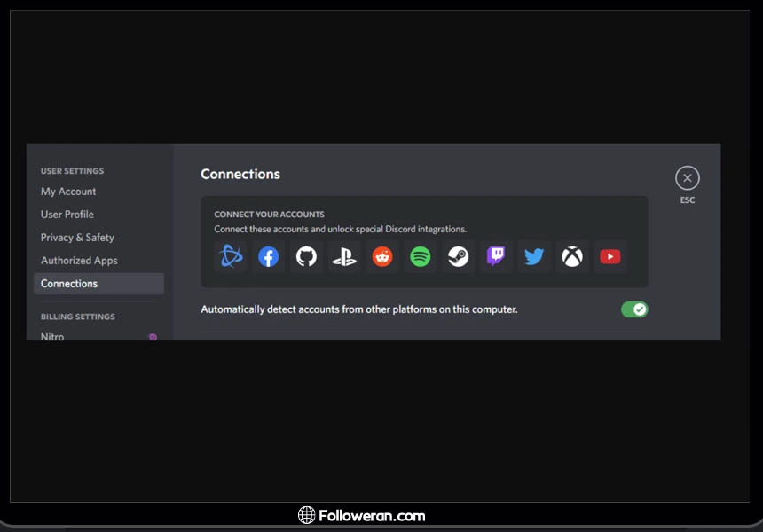This screenshot has height=532, width=763.
Task: Disable automatic account detection toggle
Action: tap(634, 309)
